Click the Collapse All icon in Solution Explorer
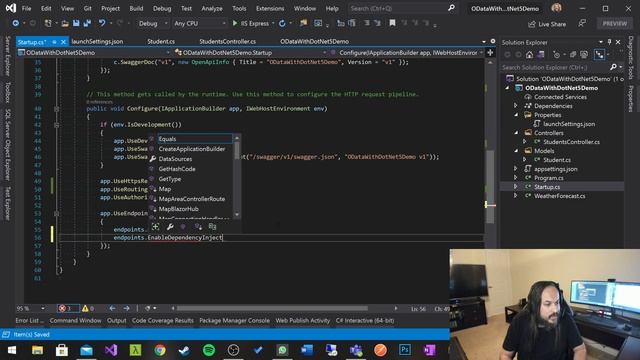Image resolution: width=640 pixels, height=360 pixels. 573,55
